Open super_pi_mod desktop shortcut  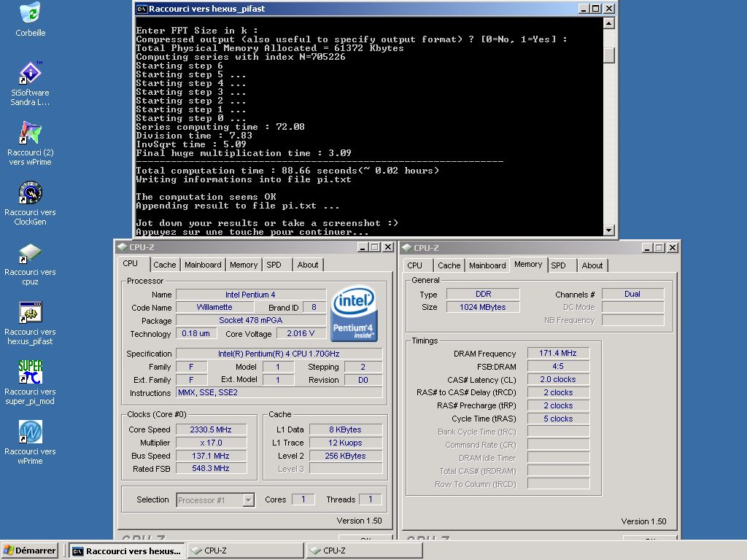coord(31,373)
